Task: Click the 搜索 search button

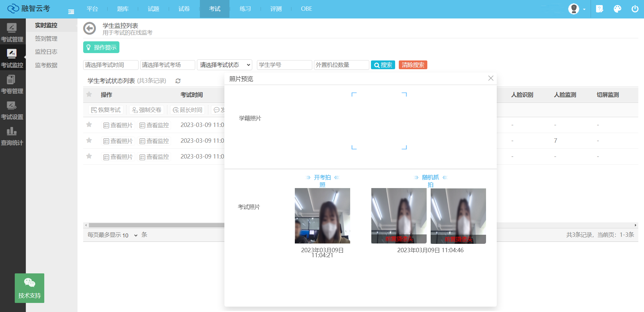Action: [x=382, y=65]
